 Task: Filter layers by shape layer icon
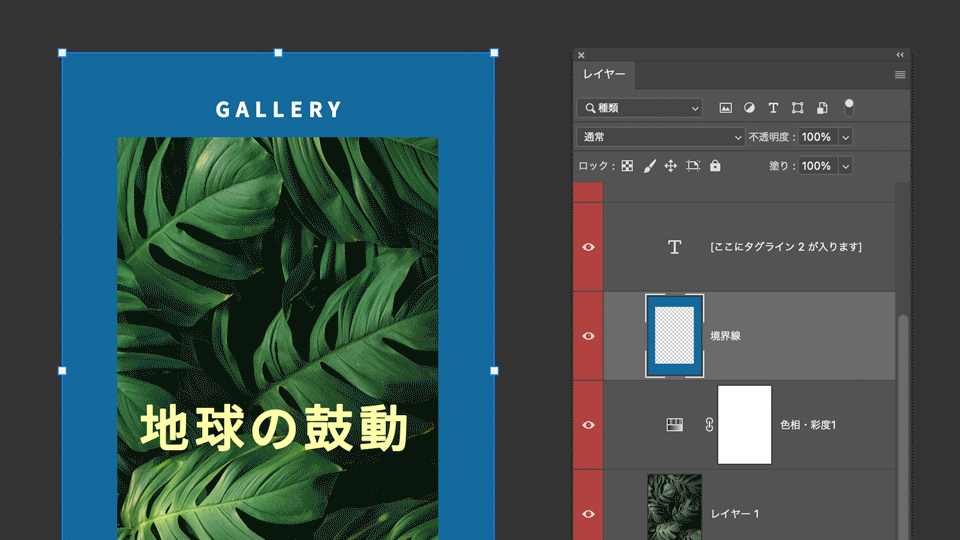pos(798,108)
